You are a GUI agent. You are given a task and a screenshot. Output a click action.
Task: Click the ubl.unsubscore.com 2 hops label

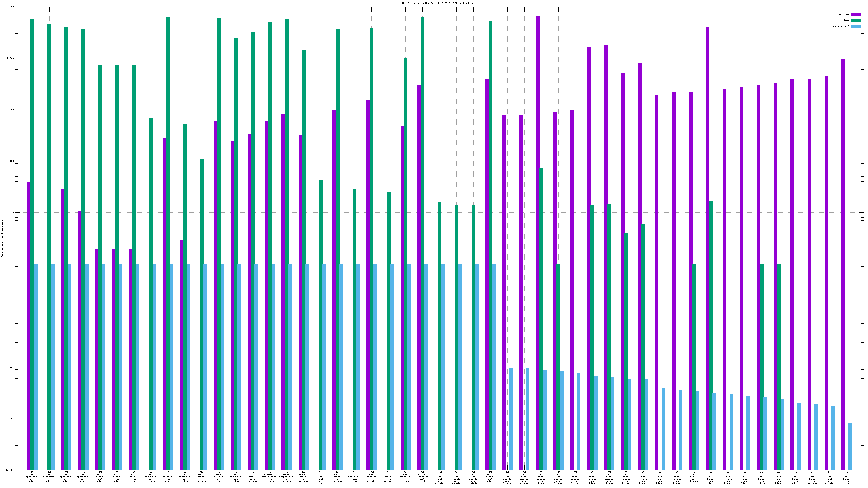(x=355, y=477)
